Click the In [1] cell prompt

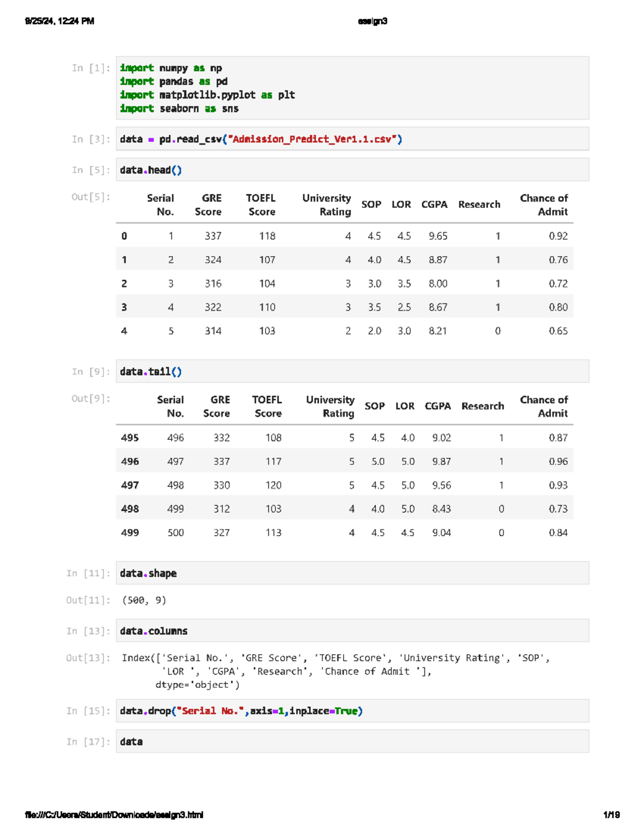90,68
